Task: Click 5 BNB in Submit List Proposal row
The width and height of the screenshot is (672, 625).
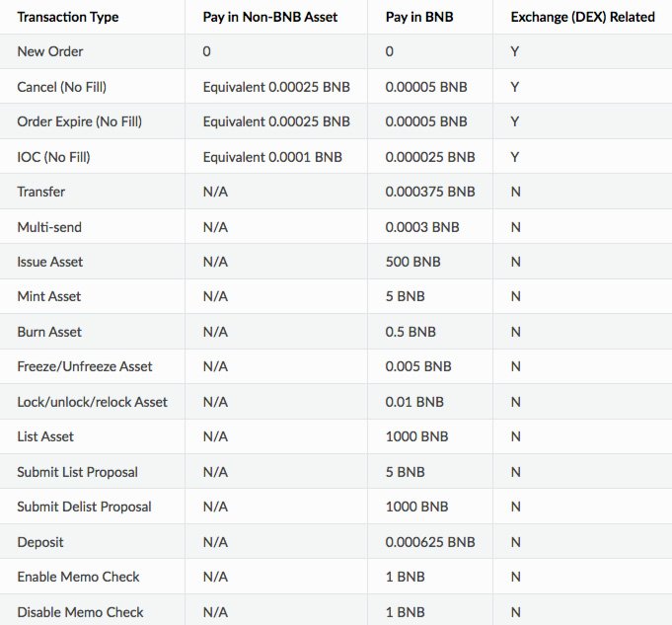Action: pyautogui.click(x=405, y=472)
